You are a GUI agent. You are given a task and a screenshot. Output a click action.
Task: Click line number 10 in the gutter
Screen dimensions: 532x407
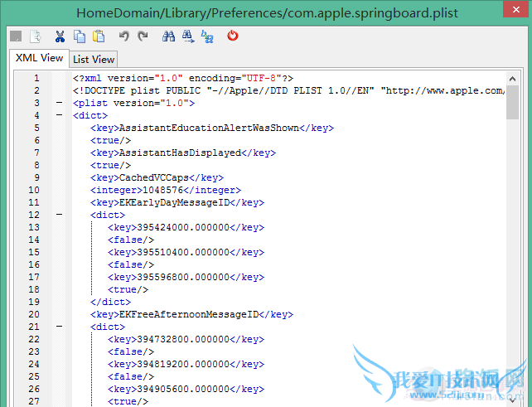coord(34,190)
